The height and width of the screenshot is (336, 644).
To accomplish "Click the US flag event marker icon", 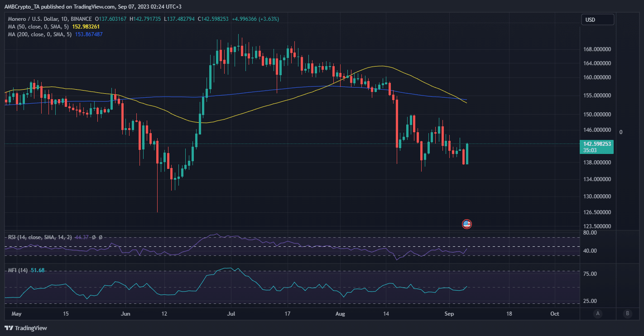I will point(466,224).
